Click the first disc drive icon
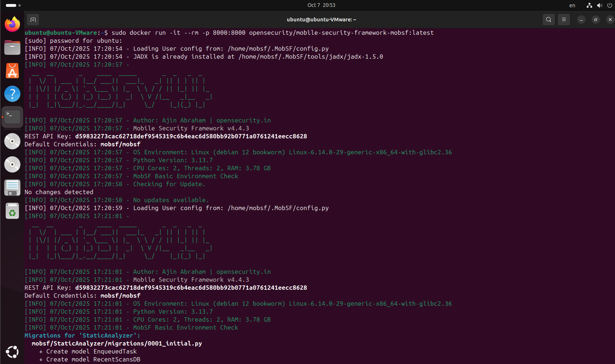This screenshot has width=615, height=364. point(12,141)
